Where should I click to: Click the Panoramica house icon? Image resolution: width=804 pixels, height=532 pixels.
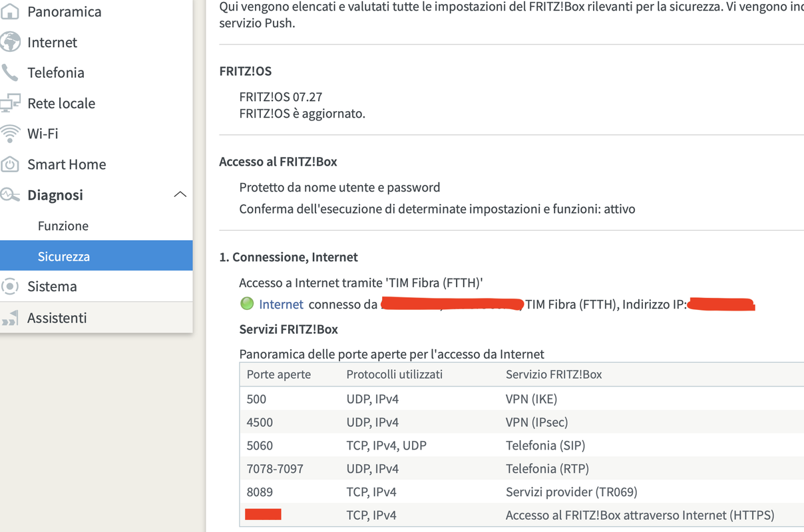(x=10, y=12)
